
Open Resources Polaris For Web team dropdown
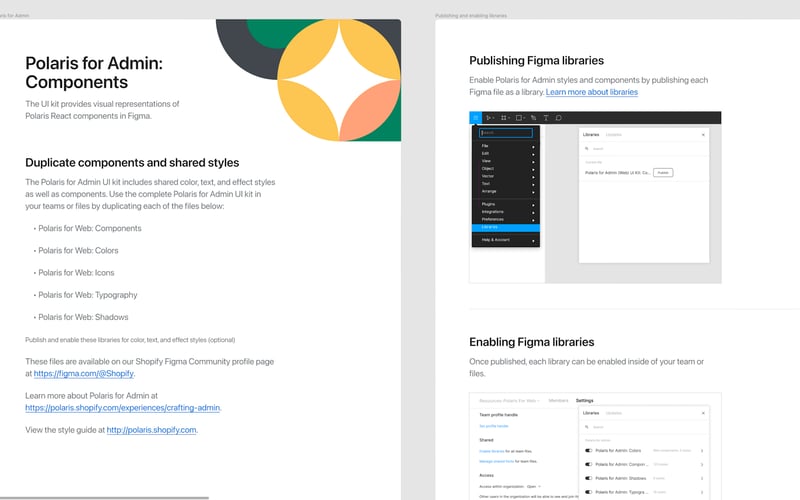(x=509, y=401)
